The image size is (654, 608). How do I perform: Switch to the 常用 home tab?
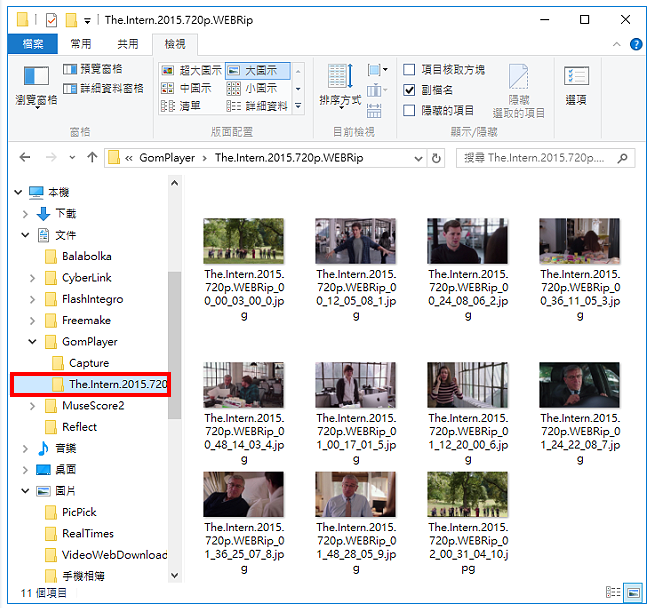[x=80, y=44]
